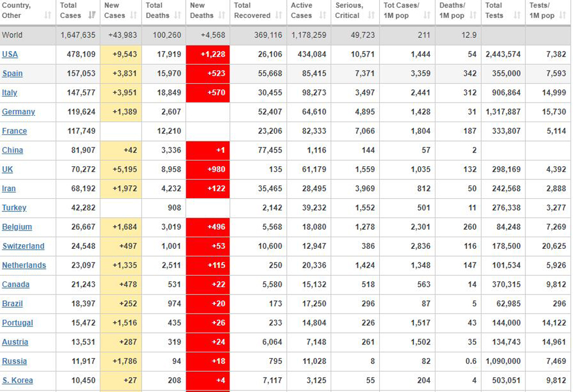Open the Belgium country link
This screenshot has width=573, height=392.
pos(17,227)
